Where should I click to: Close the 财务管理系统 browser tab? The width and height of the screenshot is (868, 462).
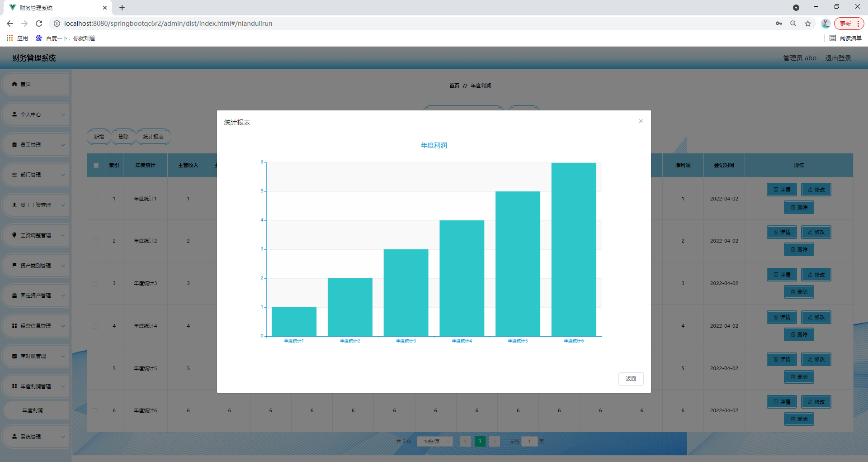tap(105, 8)
